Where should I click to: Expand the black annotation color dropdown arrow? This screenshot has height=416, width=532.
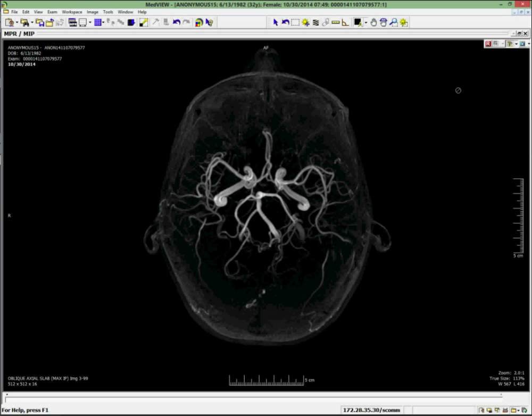click(365, 22)
